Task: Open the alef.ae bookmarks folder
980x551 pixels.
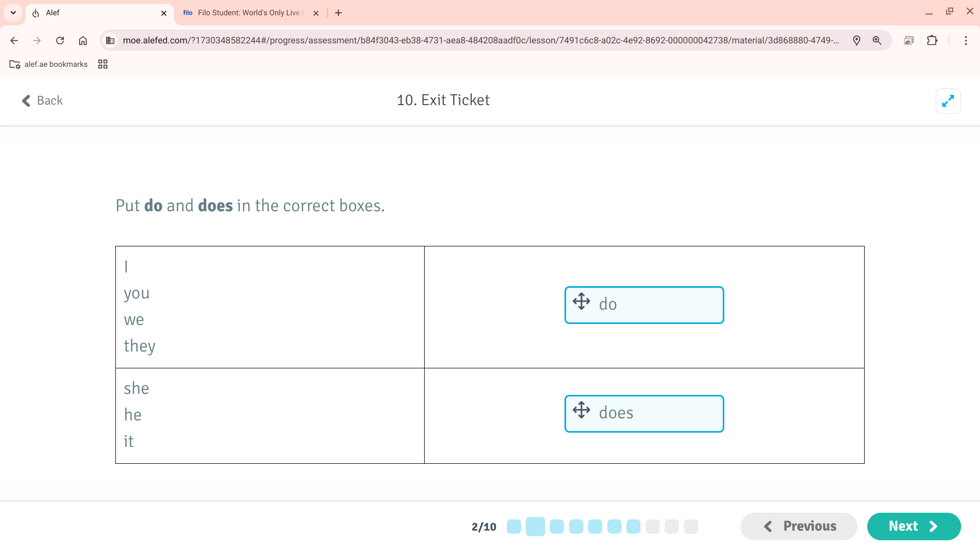Action: pyautogui.click(x=48, y=64)
